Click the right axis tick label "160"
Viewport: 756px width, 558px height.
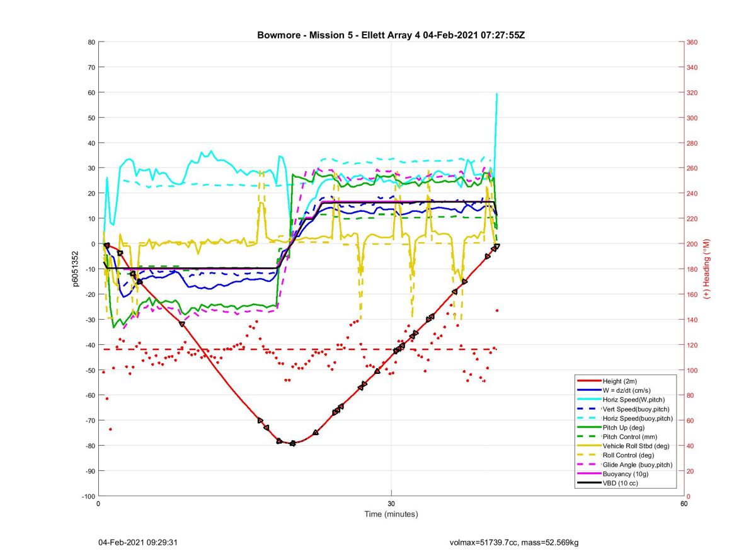(x=692, y=294)
